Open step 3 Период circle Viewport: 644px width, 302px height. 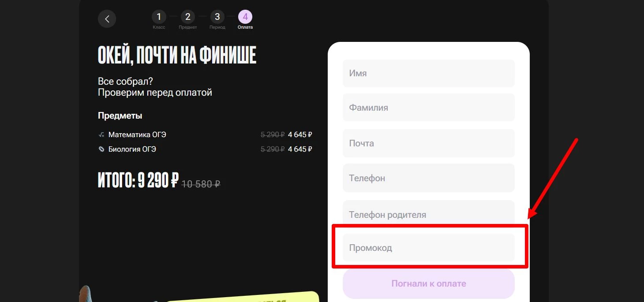(217, 16)
